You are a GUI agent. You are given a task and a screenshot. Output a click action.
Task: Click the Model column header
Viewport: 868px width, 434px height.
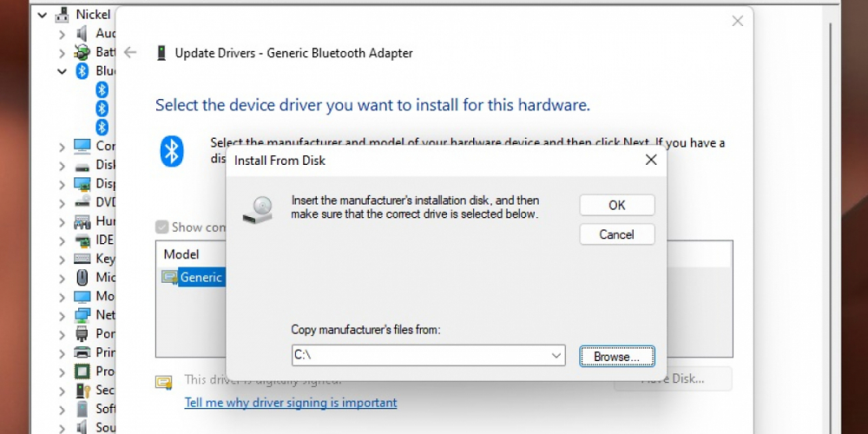pyautogui.click(x=181, y=254)
